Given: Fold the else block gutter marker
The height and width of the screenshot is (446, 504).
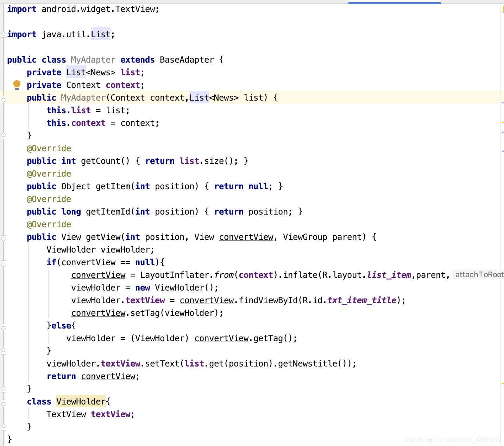Looking at the screenshot, I should click(4, 327).
